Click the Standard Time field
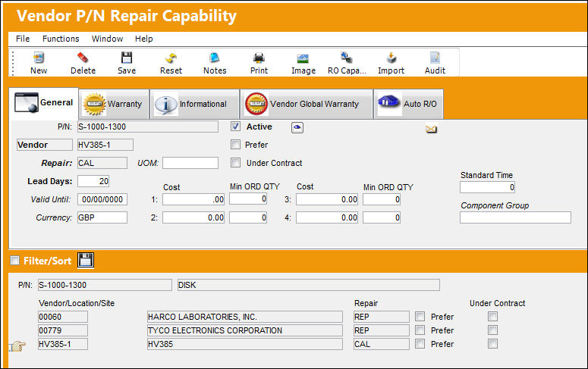Screen dimensions: 588x369 (488, 187)
